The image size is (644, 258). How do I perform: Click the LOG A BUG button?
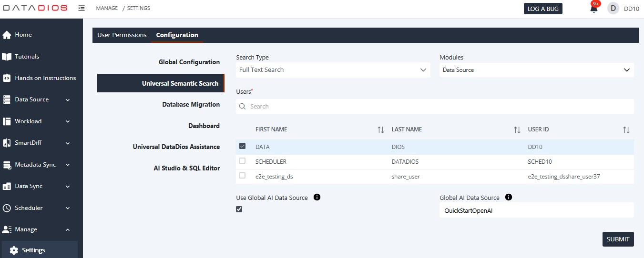543,9
